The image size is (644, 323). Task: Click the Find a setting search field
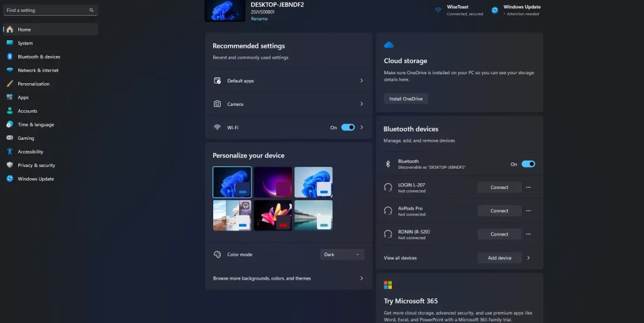(x=50, y=10)
